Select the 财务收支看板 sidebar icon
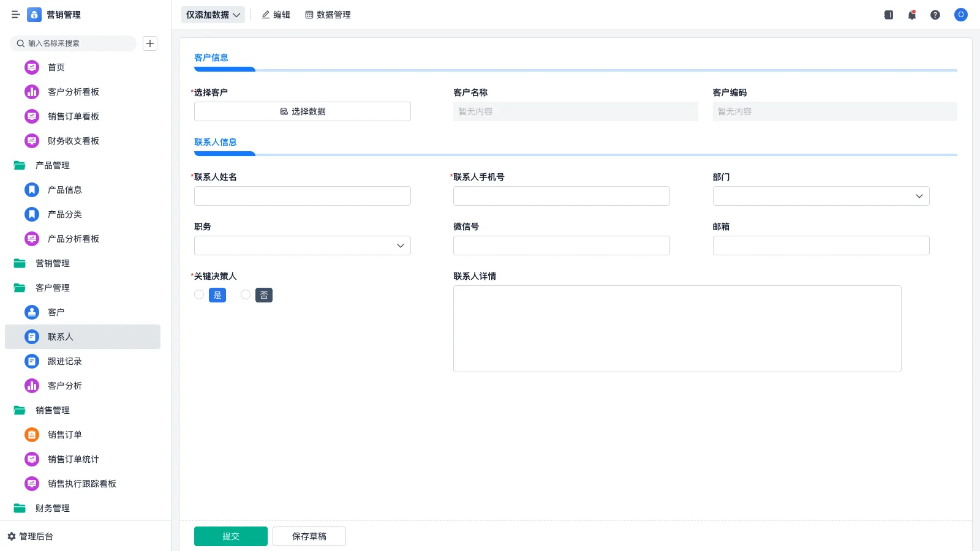Screen dimensions: 980x551 point(31,141)
